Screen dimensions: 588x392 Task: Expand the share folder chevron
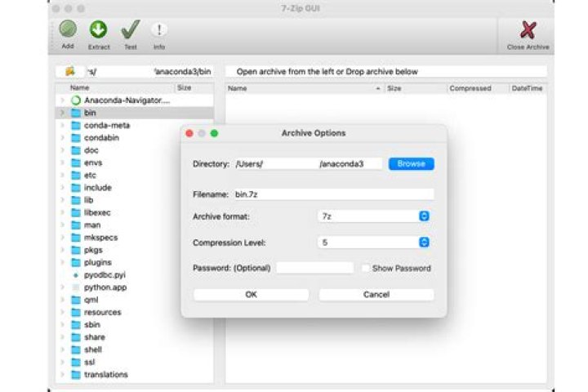62,336
